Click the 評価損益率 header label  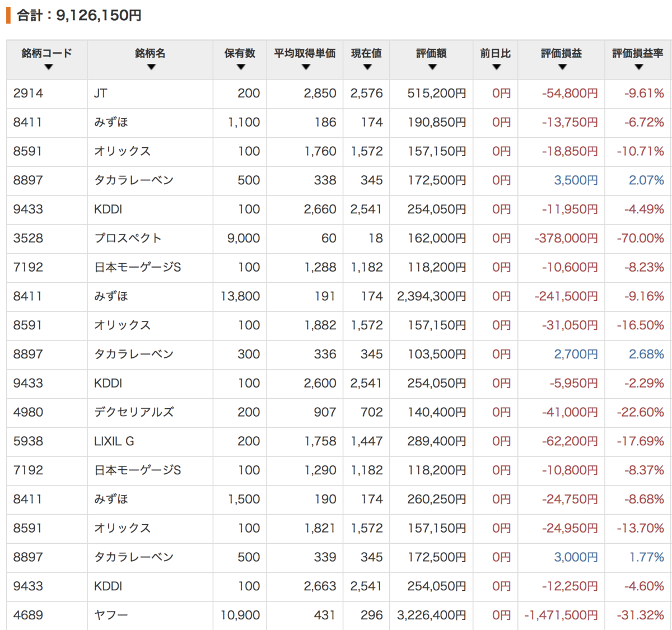[638, 53]
